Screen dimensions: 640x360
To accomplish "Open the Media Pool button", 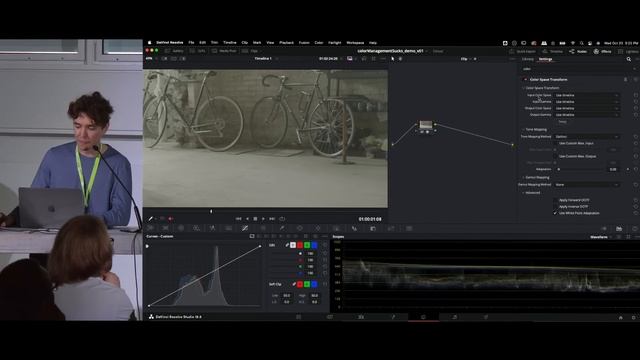I will (x=224, y=51).
